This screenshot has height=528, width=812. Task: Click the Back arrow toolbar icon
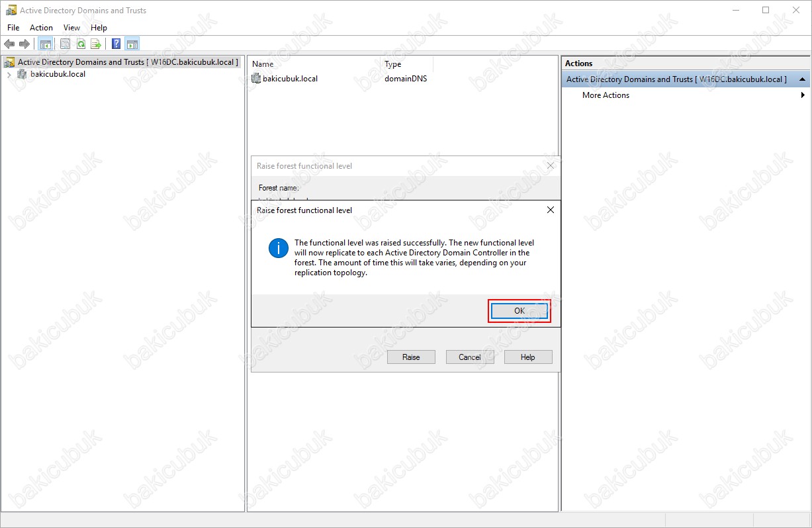click(9, 44)
